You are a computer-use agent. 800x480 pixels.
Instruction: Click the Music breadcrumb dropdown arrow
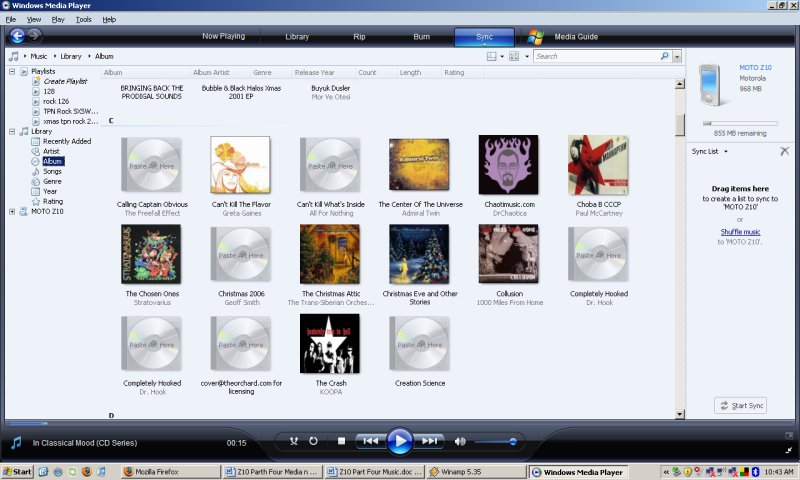(55, 56)
